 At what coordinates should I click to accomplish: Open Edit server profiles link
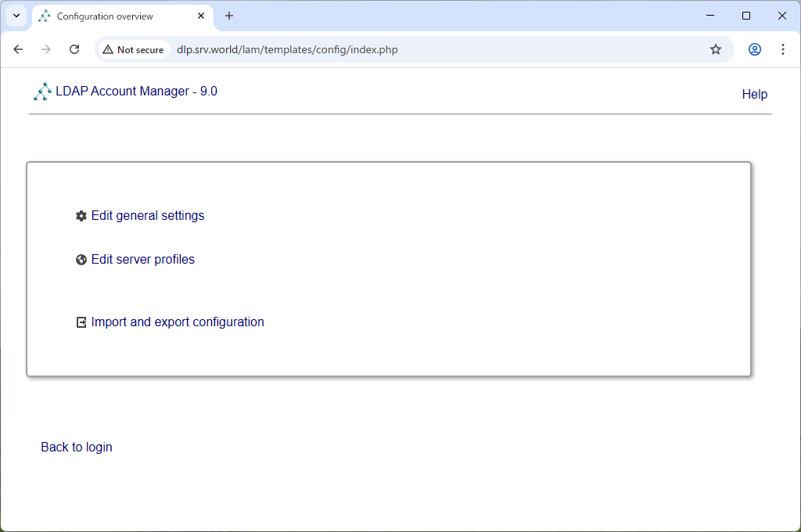point(143,260)
